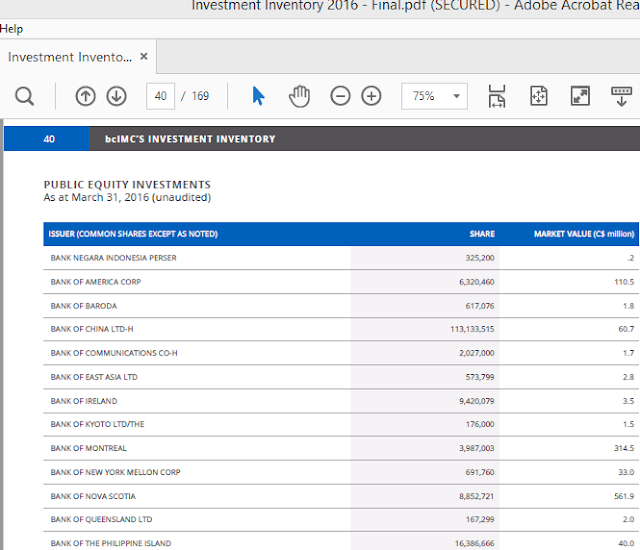The height and width of the screenshot is (550, 640).
Task: Click market value 561.9
Action: coord(624,496)
